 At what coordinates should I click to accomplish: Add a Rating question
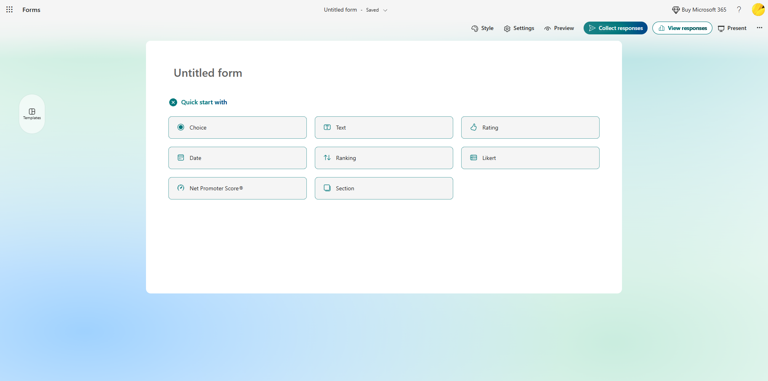pos(530,127)
